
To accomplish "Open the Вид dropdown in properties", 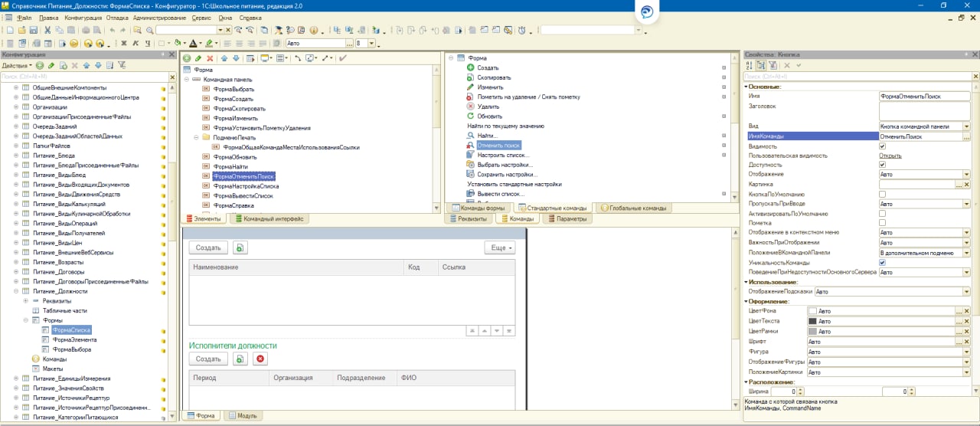I will click(966, 126).
